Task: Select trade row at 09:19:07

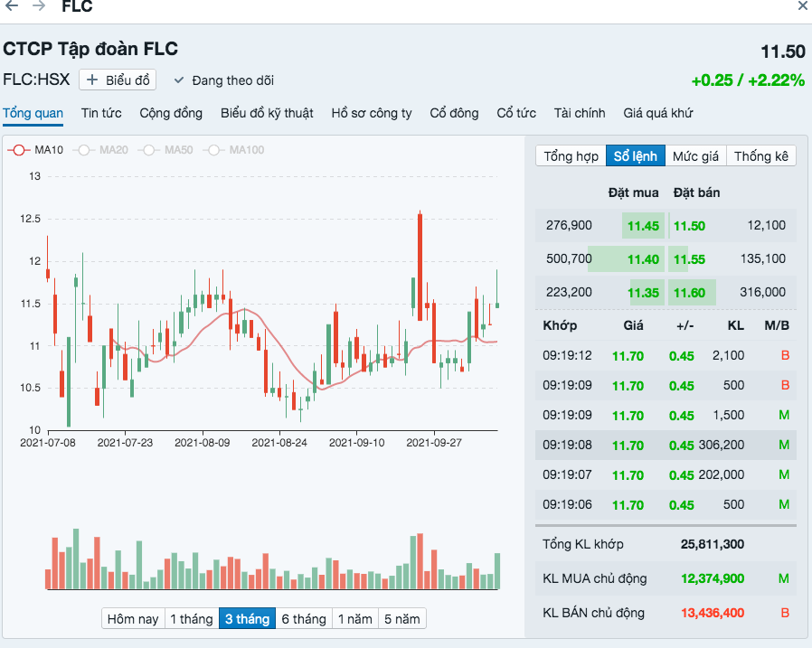Action: [666, 474]
